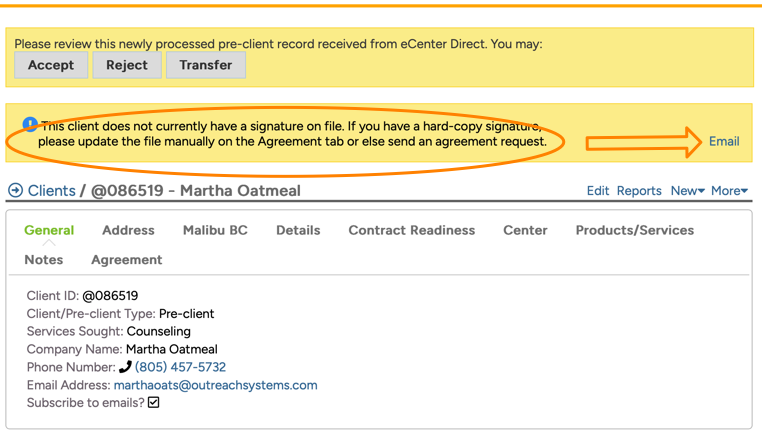762x434 pixels.
Task: Click the phone icon by Phone Number
Action: coord(125,367)
